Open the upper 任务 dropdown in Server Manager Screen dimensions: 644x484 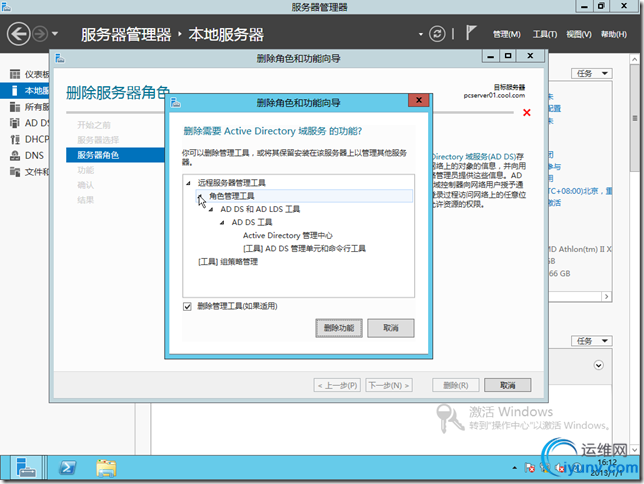pos(591,74)
